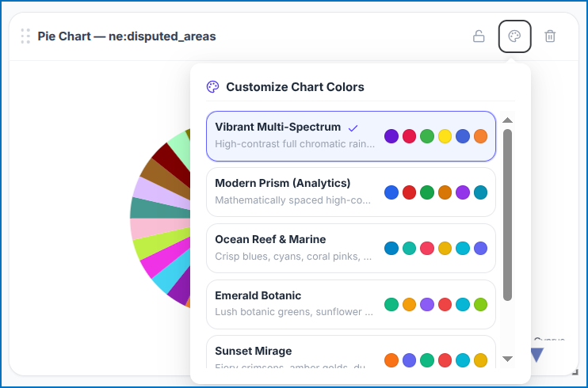Pick the Ocean Reef & Marine palette
Screen dimensions: 588x388
350,248
